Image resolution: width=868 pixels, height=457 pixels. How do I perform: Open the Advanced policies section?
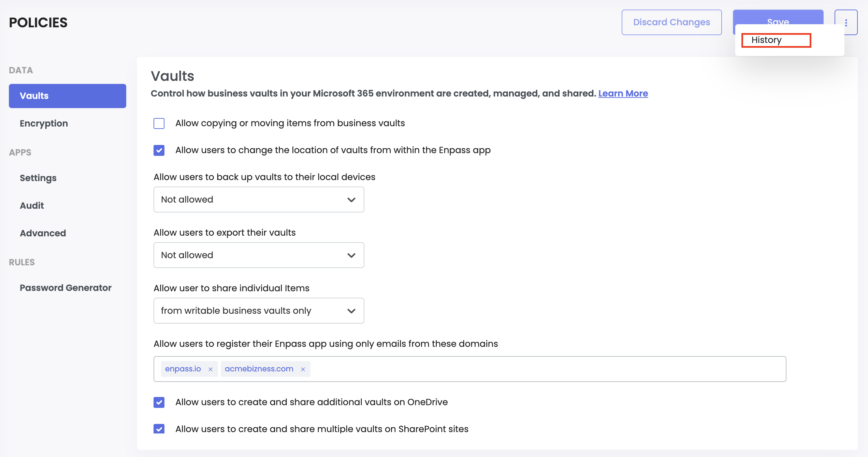43,233
